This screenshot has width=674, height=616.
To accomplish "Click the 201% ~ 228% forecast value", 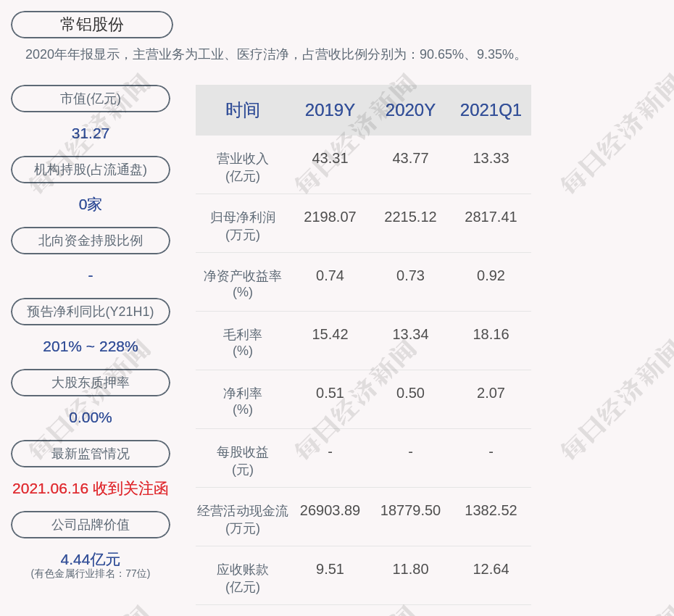I will pyautogui.click(x=91, y=346).
